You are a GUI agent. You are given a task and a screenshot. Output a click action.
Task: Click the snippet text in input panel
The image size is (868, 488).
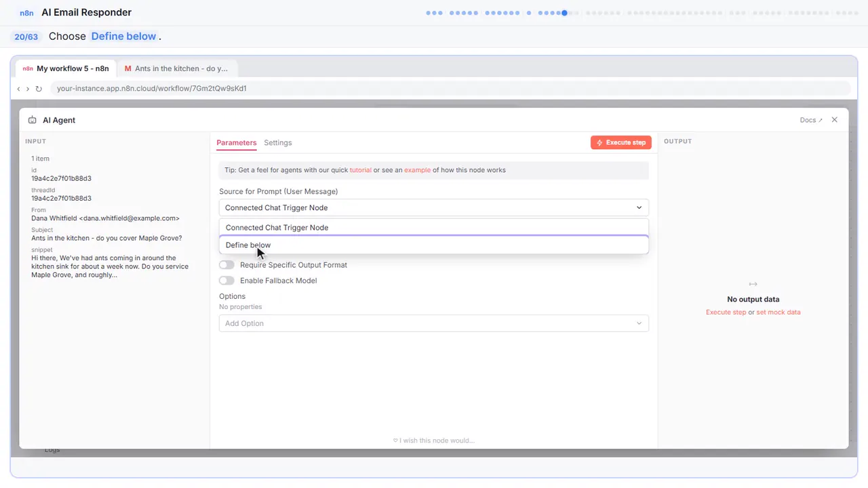click(108, 266)
